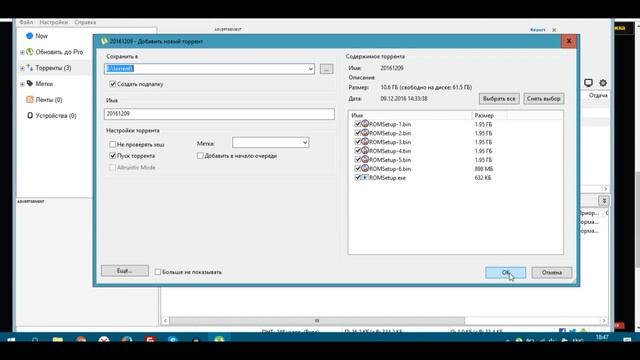Screen dimensions: 640x360
Task: Click the ROMSetup-3.bin file name
Action: [390, 142]
